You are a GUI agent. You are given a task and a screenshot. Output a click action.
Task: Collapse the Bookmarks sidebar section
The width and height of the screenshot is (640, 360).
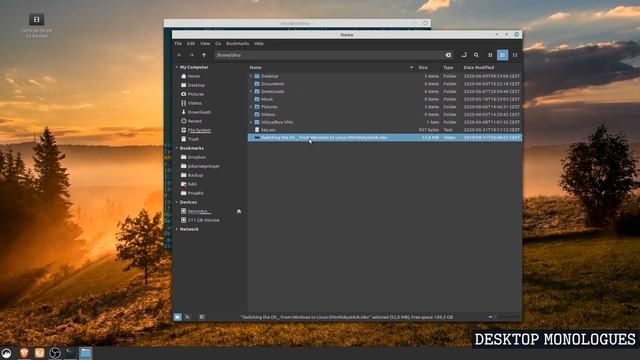point(177,148)
